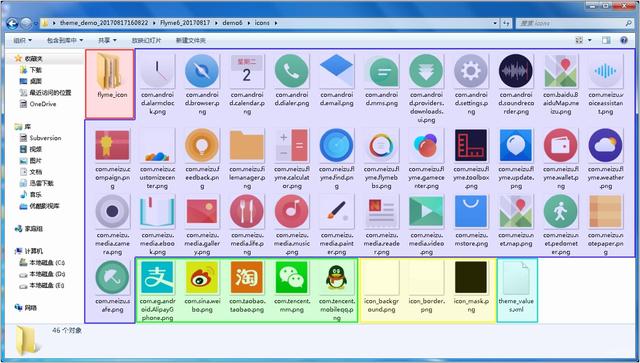This screenshot has height=363, width=640.
Task: Select com.meizu.notepaper.png icon
Action: click(606, 212)
